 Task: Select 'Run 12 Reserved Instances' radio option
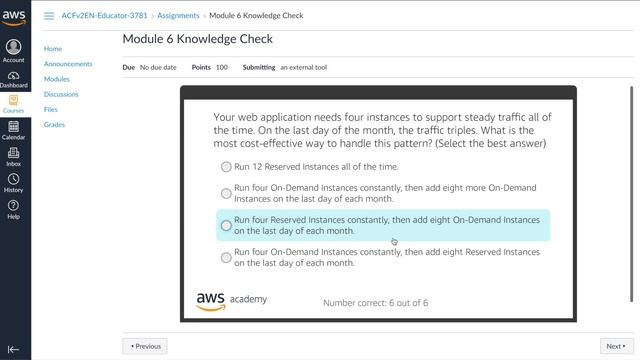226,167
